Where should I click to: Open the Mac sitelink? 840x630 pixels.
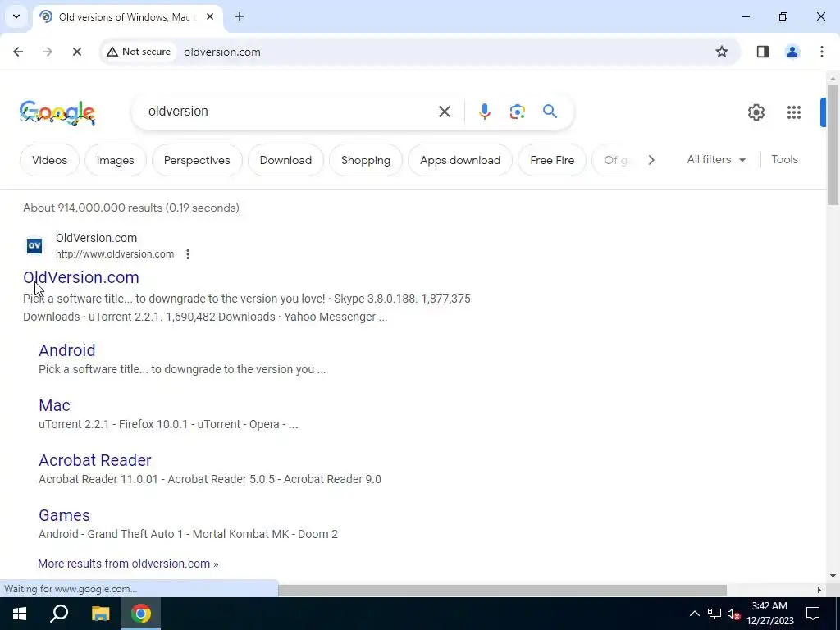point(54,405)
